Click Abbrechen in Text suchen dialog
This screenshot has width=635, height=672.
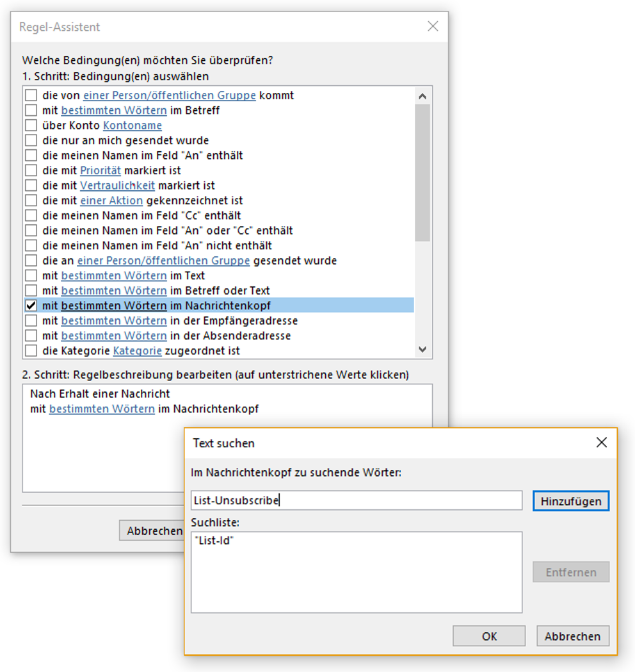pos(572,636)
